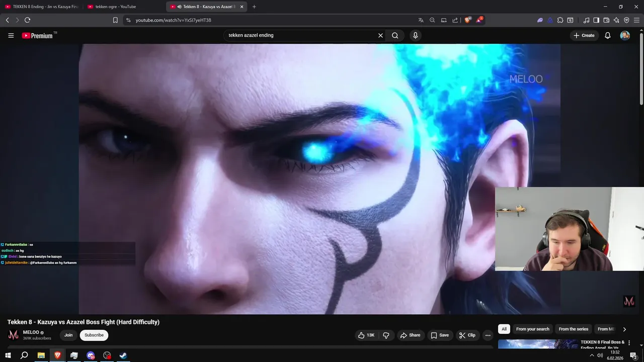The height and width of the screenshot is (362, 644).
Task: Clear the search query with X
Action: (380, 35)
